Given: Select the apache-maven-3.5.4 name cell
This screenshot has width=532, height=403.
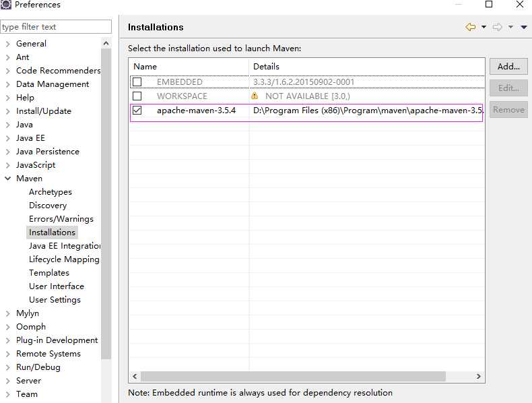Looking at the screenshot, I should coord(196,111).
